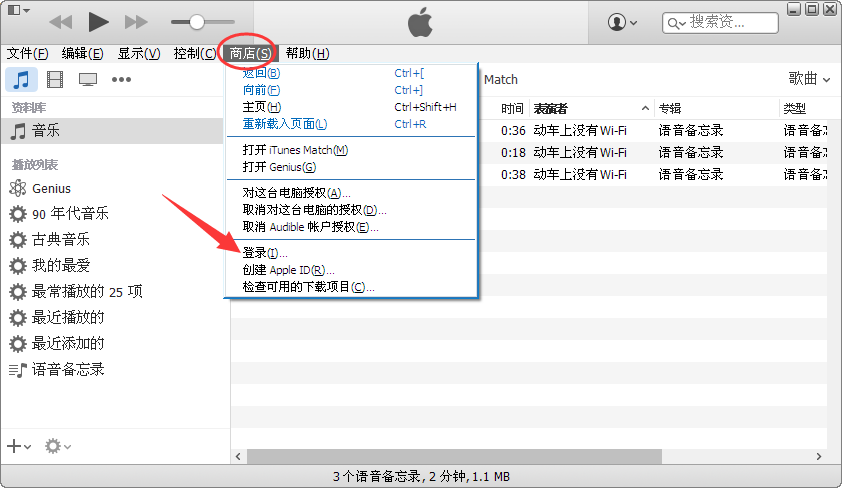Click the scroll left arrow
This screenshot has height=488, width=842.
pyautogui.click(x=238, y=456)
